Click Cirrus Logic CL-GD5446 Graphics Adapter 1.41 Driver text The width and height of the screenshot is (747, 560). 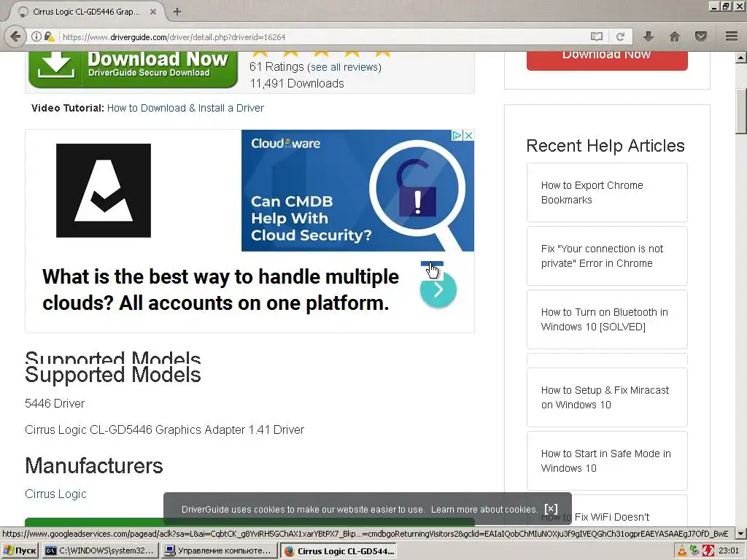(164, 429)
